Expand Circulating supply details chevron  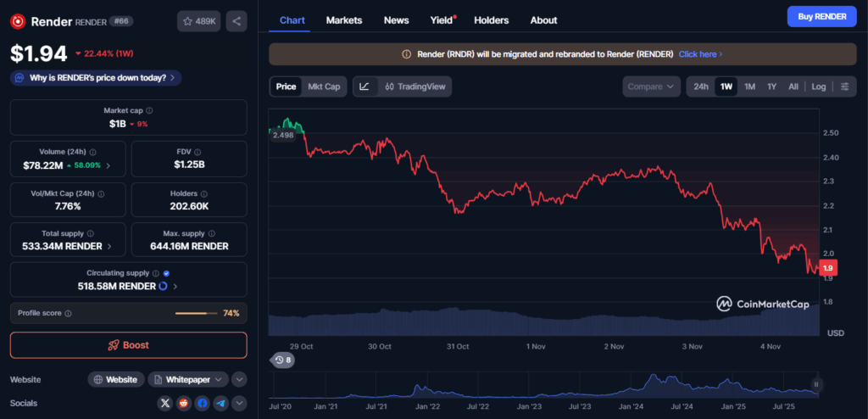(175, 287)
